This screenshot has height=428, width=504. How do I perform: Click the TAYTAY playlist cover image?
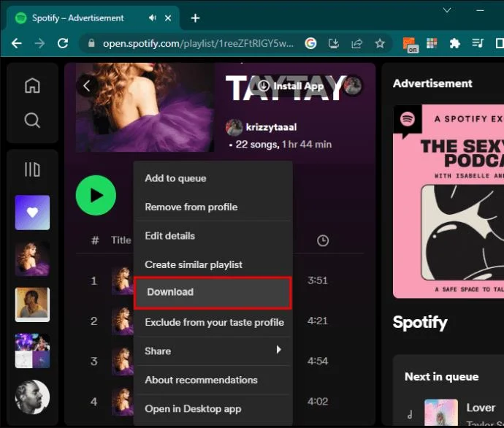point(145,107)
